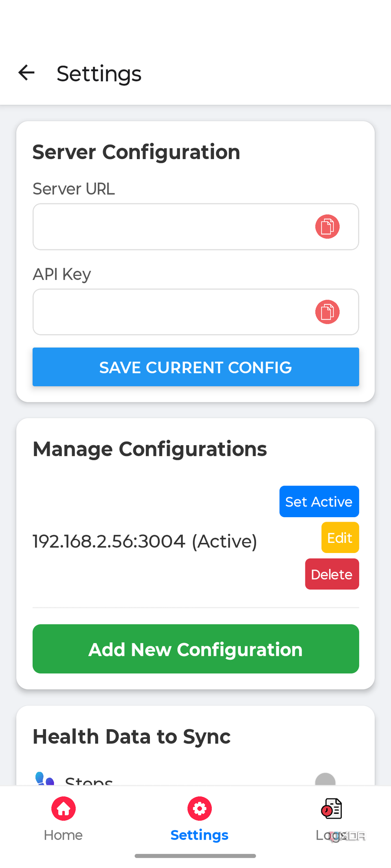Click the gear icon above Settings label

point(199,808)
